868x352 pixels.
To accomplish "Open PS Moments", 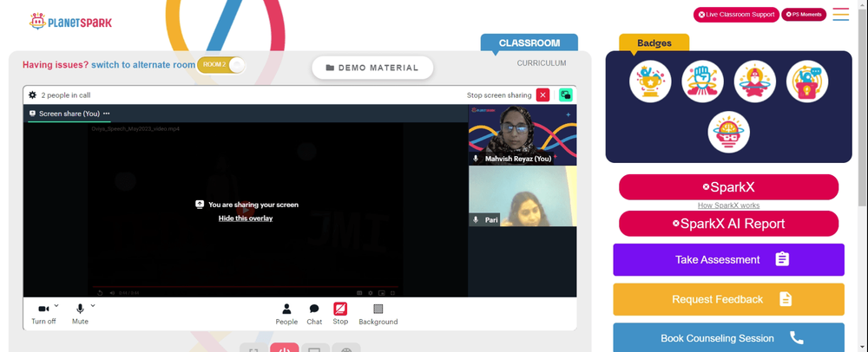I will coord(803,15).
